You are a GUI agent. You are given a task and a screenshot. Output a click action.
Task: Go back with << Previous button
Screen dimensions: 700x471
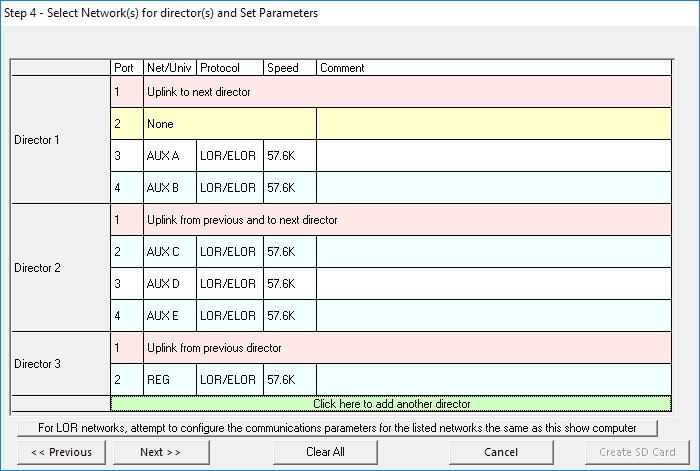coord(61,452)
